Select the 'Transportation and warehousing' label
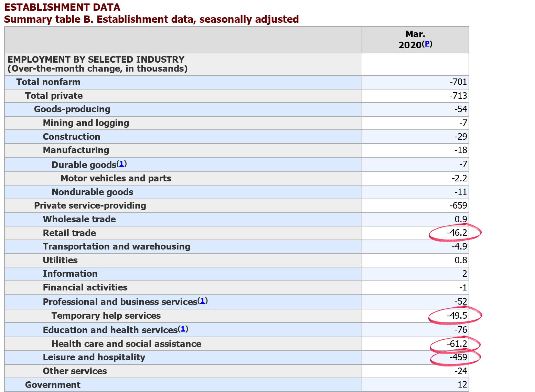535x392 pixels. tap(117, 246)
